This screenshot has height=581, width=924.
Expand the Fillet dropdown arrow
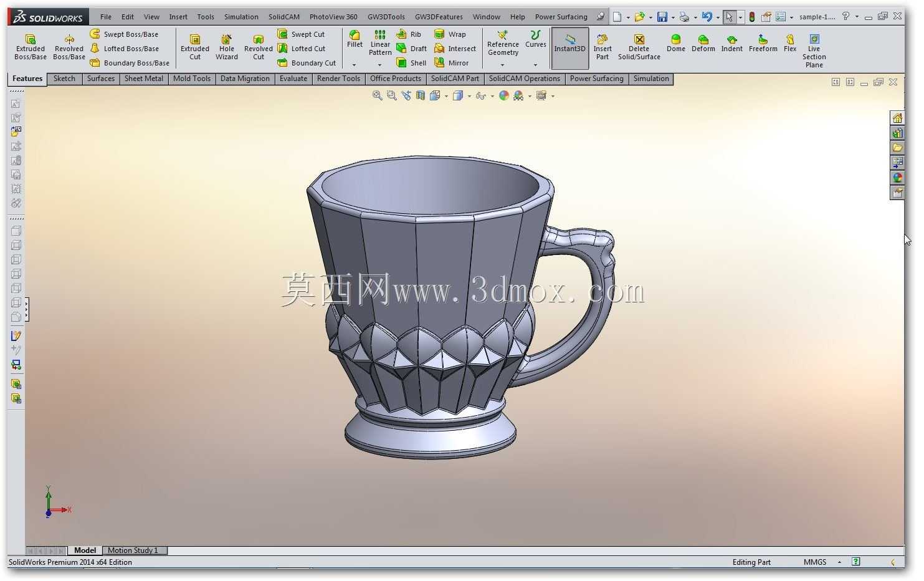coord(354,65)
